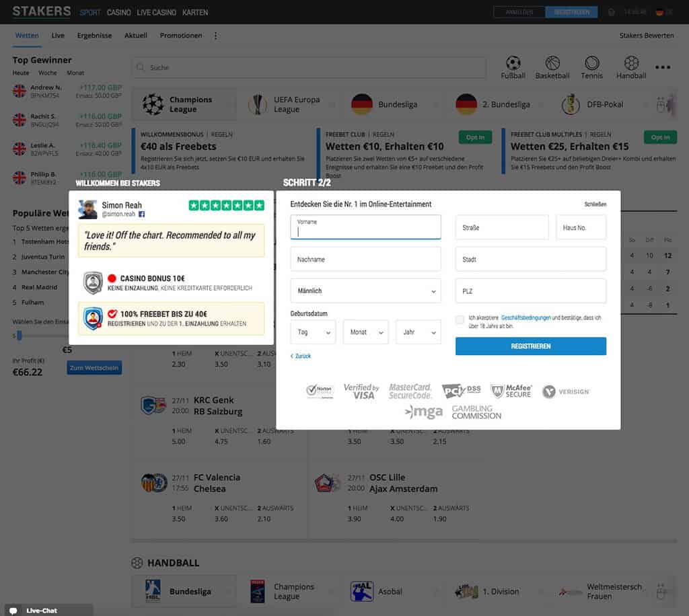
Task: Click Simon Reah's profile picture
Action: (x=87, y=209)
